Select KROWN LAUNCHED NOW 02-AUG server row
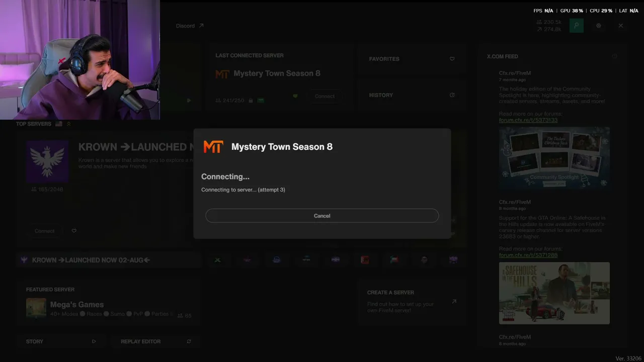Screen dimensions: 644x362 pyautogui.click(x=108, y=260)
